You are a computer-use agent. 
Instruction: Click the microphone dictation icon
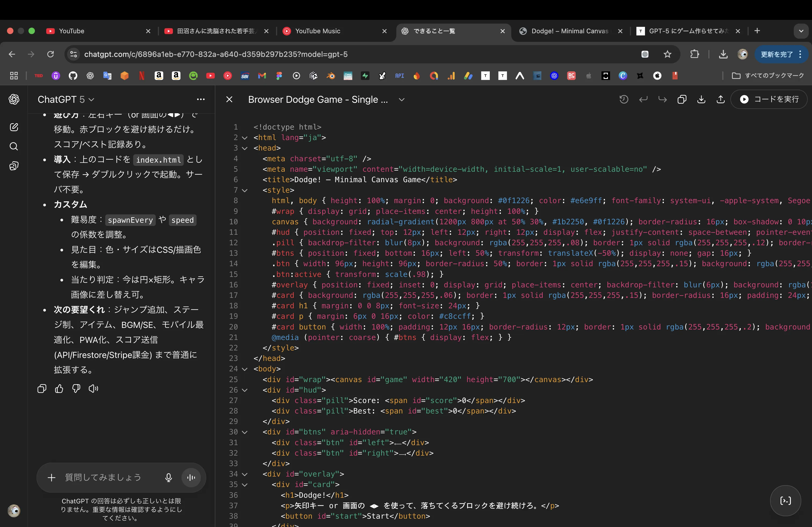pyautogui.click(x=169, y=478)
